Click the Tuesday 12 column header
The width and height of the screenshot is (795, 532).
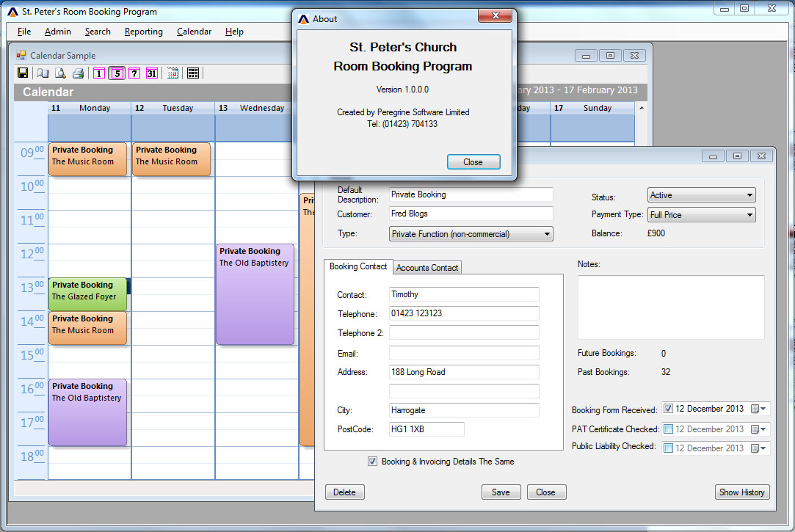coord(173,108)
